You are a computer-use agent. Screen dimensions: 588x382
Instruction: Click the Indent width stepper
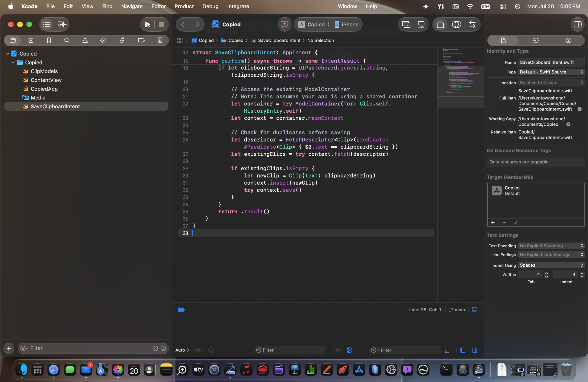tap(582, 275)
